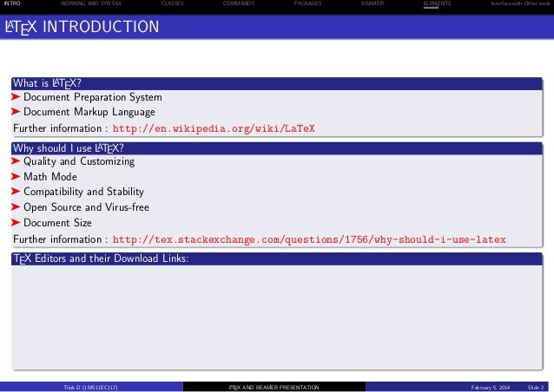Image resolution: width=554 pixels, height=392 pixels.
Task: Open Interface with Other tools section
Action: 520,3
